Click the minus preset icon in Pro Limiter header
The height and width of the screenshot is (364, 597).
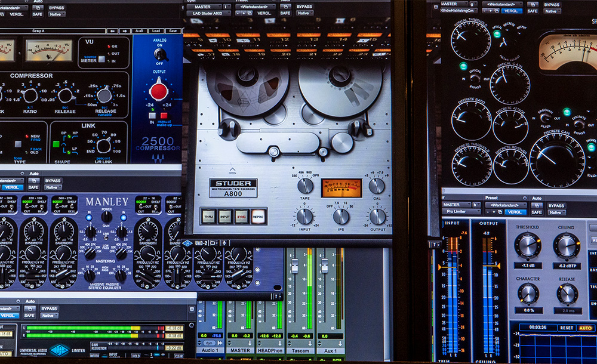(488, 212)
